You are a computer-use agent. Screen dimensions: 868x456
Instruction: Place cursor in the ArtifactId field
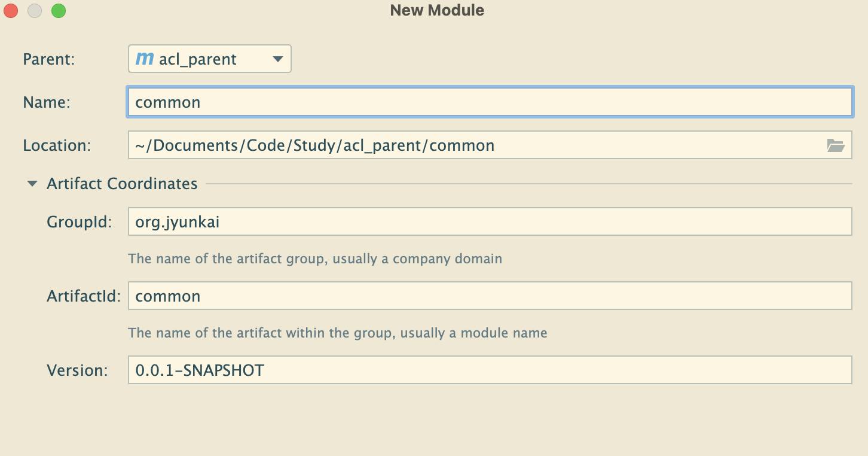[489, 296]
